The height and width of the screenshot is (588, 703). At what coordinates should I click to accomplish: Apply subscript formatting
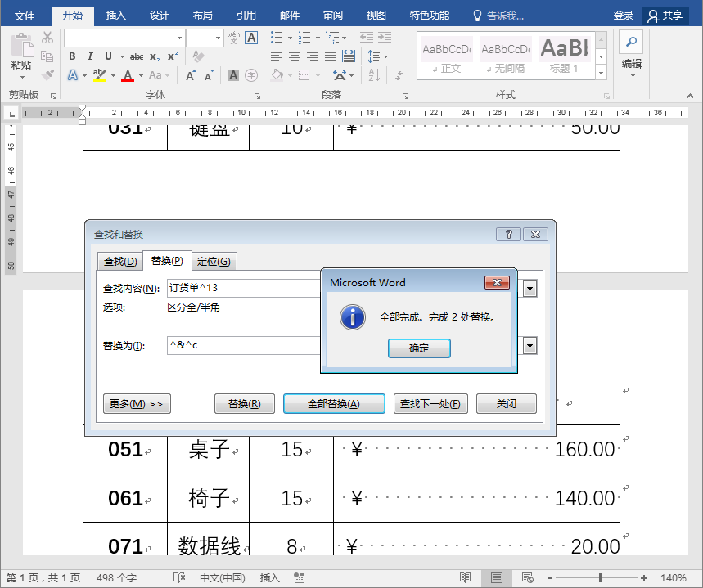pyautogui.click(x=154, y=56)
